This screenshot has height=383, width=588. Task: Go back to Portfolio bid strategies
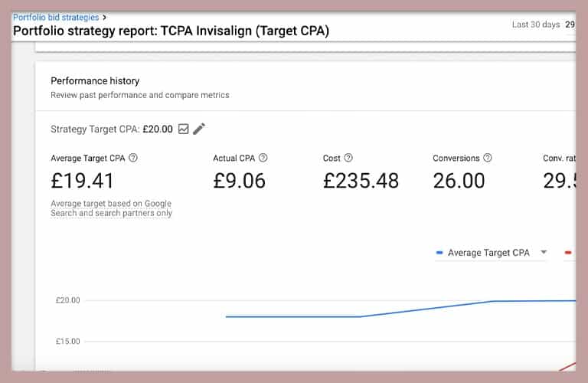pos(56,16)
